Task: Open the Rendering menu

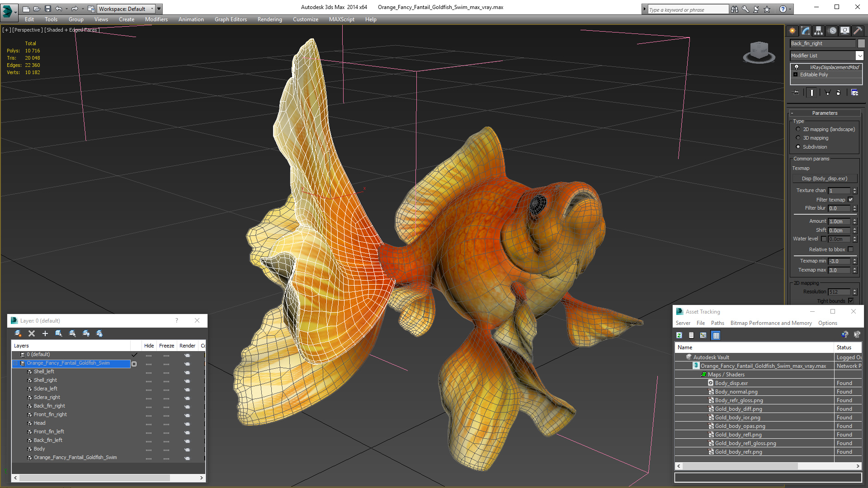Action: pos(269,19)
